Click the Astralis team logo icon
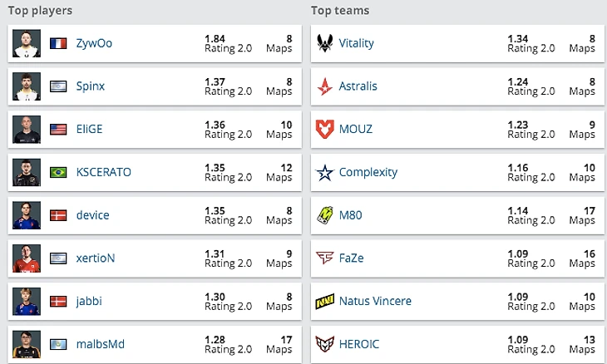This screenshot has height=364, width=607. pos(324,86)
